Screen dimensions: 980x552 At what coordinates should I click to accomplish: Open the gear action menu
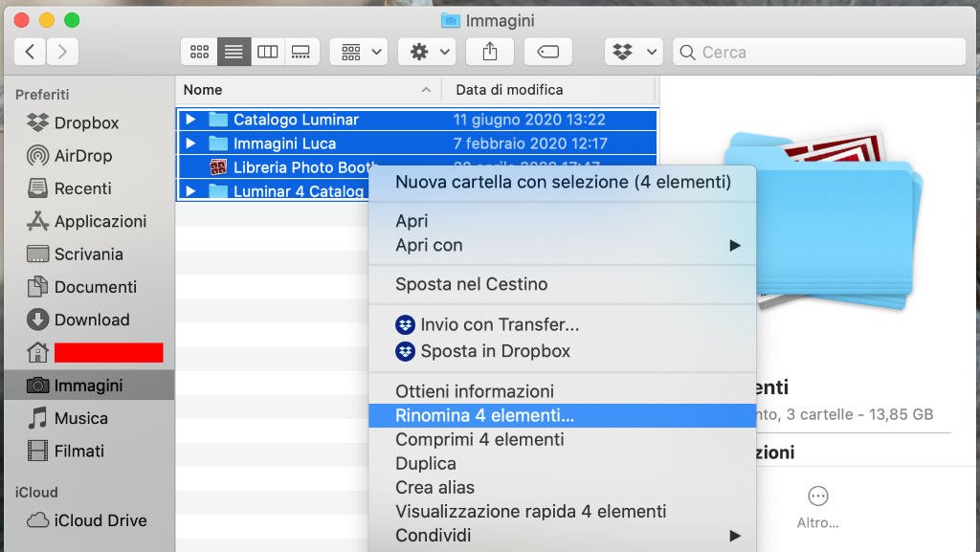[427, 52]
